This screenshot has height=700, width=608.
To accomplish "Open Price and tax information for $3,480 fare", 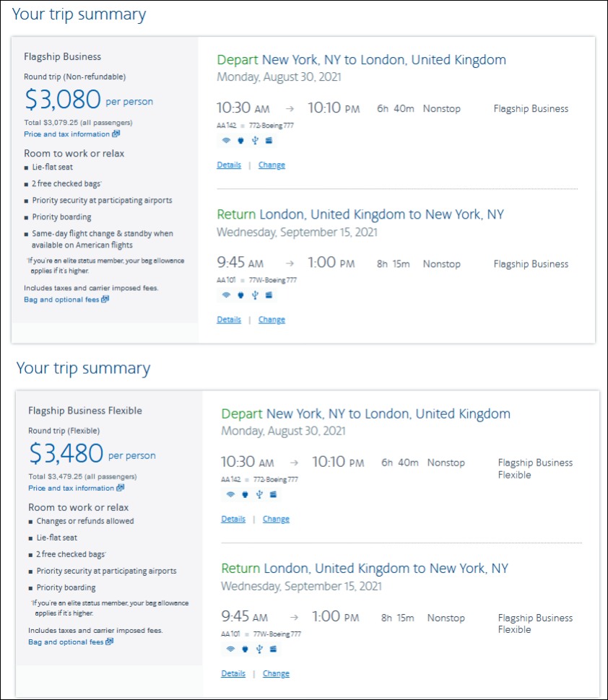I will [71, 489].
